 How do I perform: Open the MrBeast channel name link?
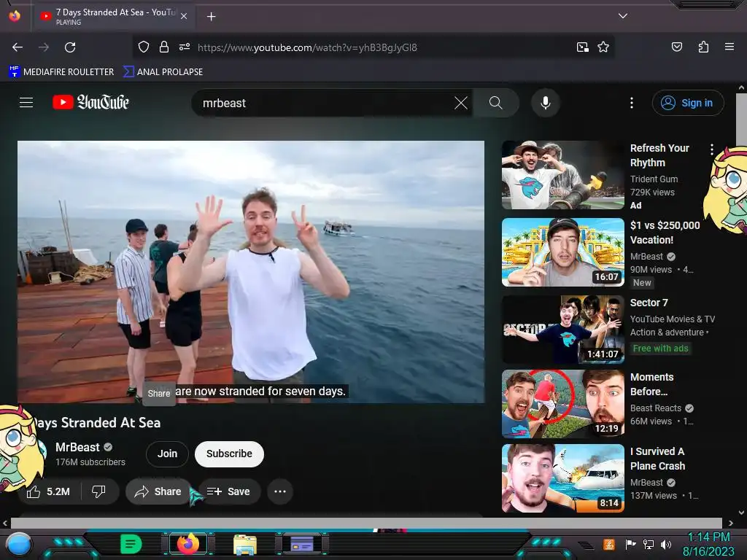click(x=77, y=448)
